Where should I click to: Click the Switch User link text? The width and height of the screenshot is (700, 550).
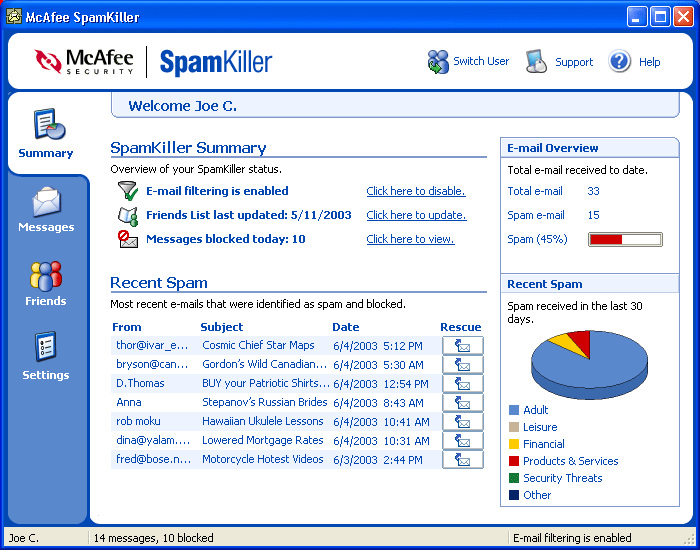pos(481,61)
